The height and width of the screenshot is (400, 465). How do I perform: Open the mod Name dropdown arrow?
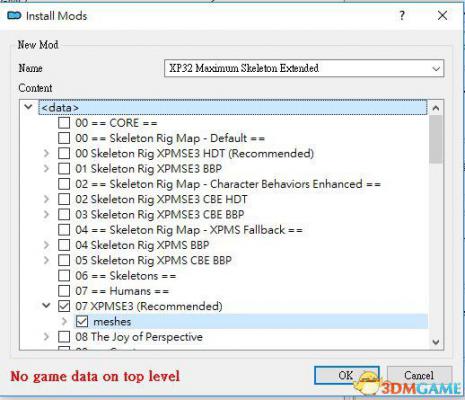click(x=436, y=69)
